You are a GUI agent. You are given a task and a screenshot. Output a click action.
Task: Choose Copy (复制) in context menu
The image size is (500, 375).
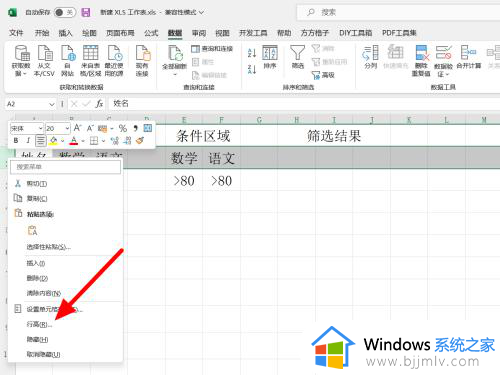65,199
